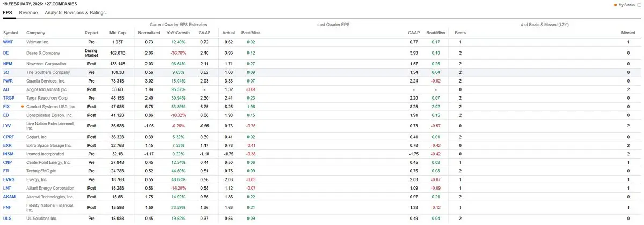Sort by the Company column header

tap(36, 33)
